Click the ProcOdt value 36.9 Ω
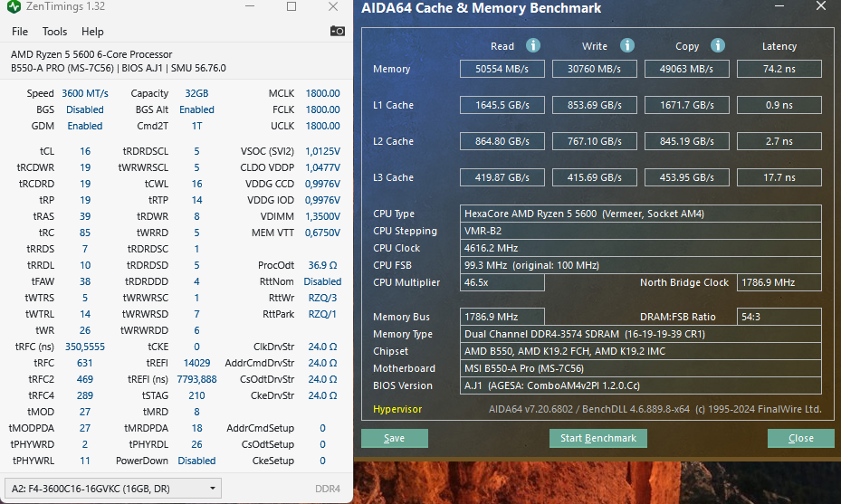 [x=322, y=265]
